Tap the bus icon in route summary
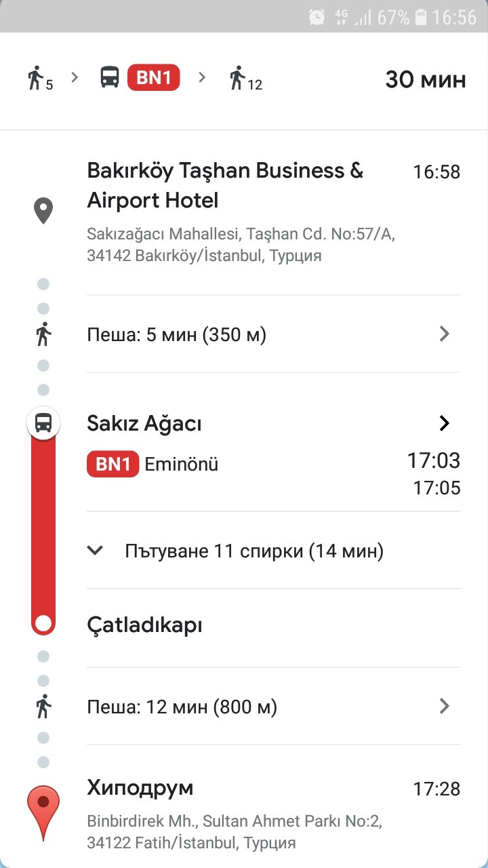488x868 pixels. 110,77
